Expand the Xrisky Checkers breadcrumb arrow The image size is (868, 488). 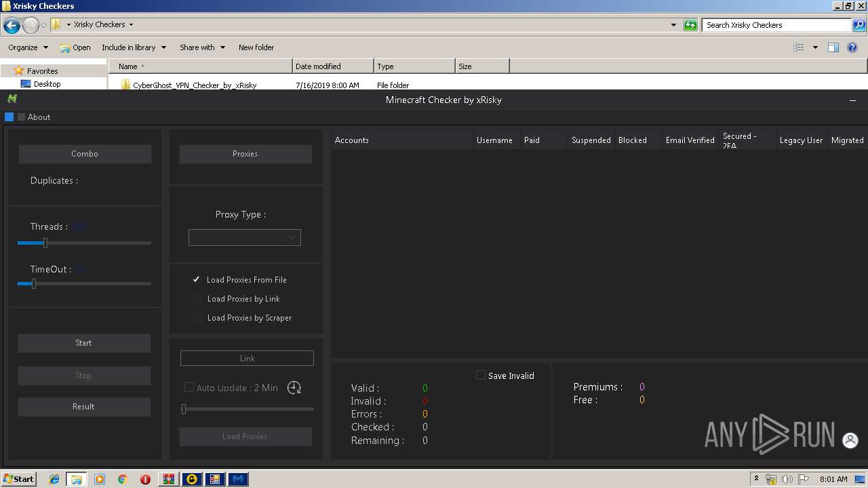131,24
